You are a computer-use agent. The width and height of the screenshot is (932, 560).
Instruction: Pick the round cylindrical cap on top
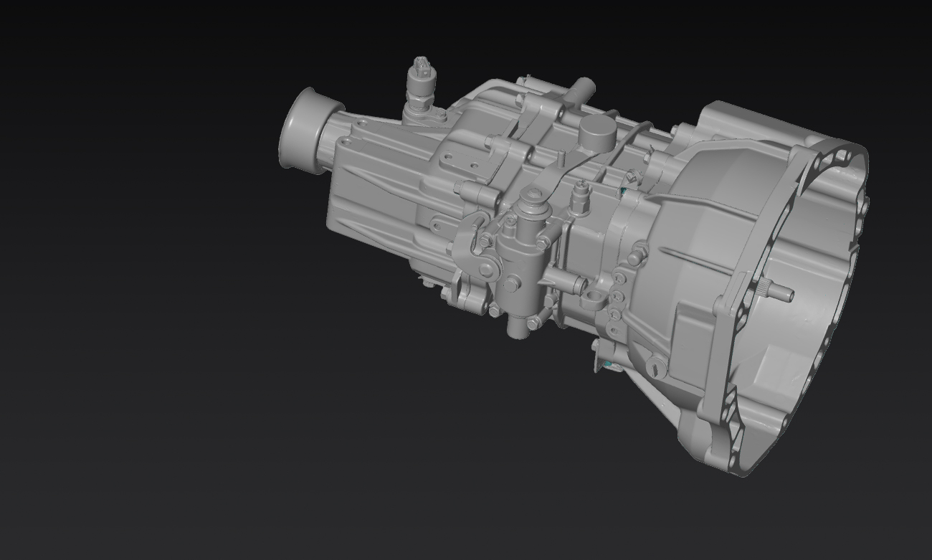coord(597,133)
